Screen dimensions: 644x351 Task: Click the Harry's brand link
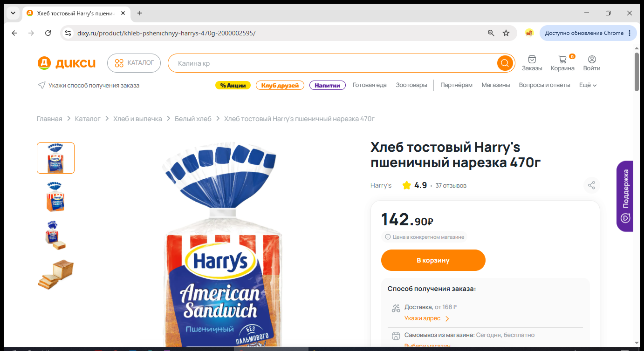click(x=381, y=185)
